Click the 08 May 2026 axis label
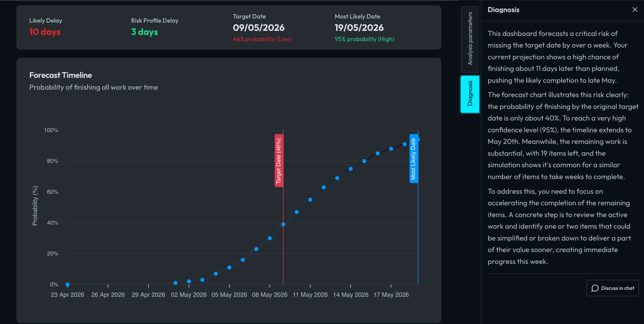This screenshot has width=644, height=324. (x=270, y=295)
